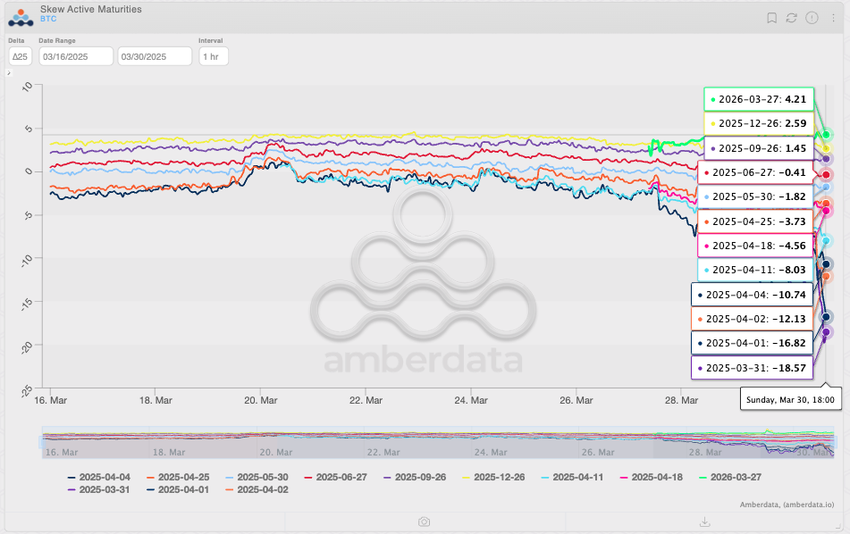Expand the small chevron below Delta
The width and height of the screenshot is (850, 534).
click(10, 73)
